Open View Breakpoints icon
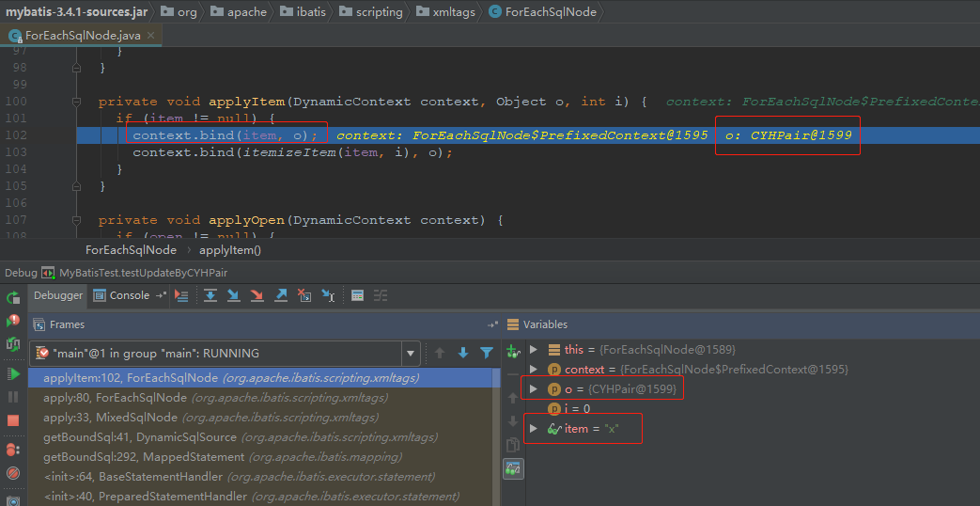Image resolution: width=980 pixels, height=506 pixels. point(12,450)
